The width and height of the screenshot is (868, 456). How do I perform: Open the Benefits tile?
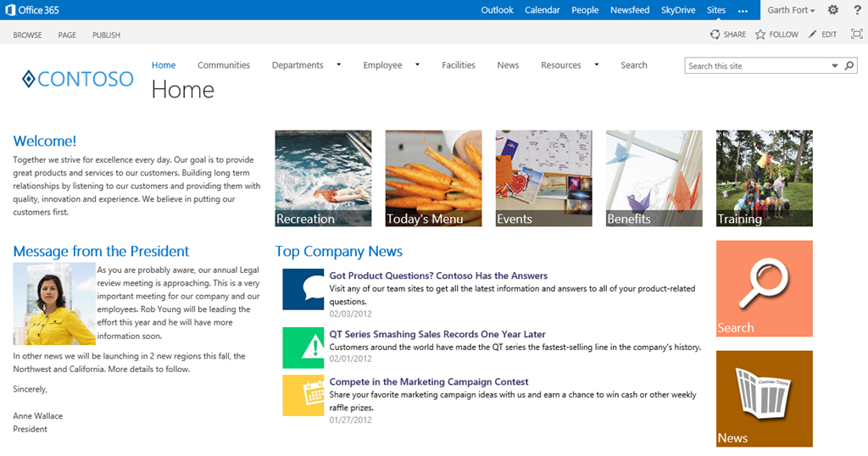(x=654, y=178)
